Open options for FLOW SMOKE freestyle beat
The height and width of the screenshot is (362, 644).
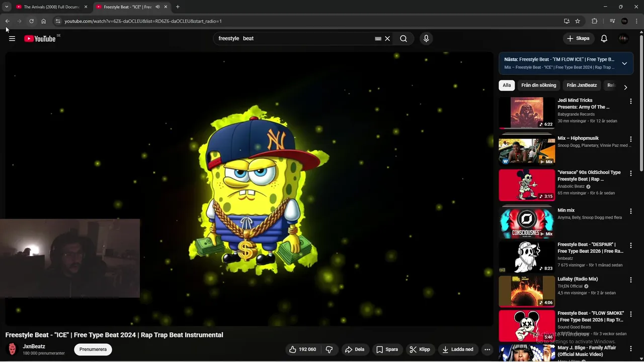pyautogui.click(x=630, y=314)
